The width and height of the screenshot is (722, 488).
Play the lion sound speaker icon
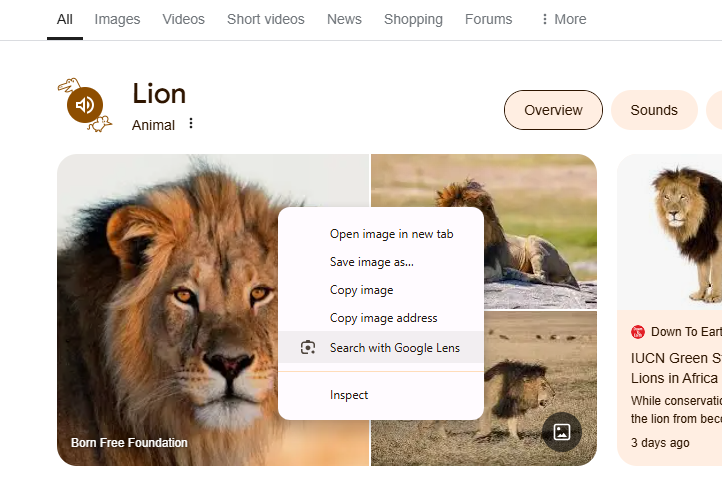coord(85,105)
